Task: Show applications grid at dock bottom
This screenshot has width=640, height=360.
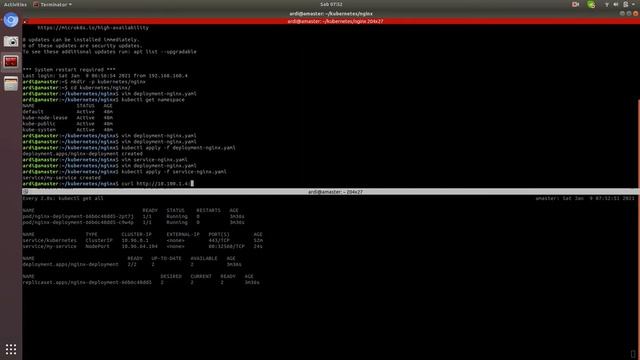Action: (11, 349)
